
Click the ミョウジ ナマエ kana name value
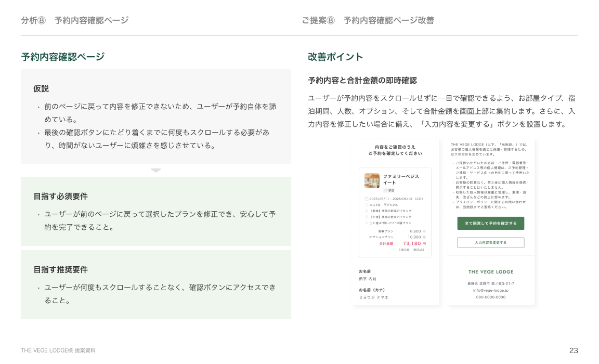coord(373,297)
